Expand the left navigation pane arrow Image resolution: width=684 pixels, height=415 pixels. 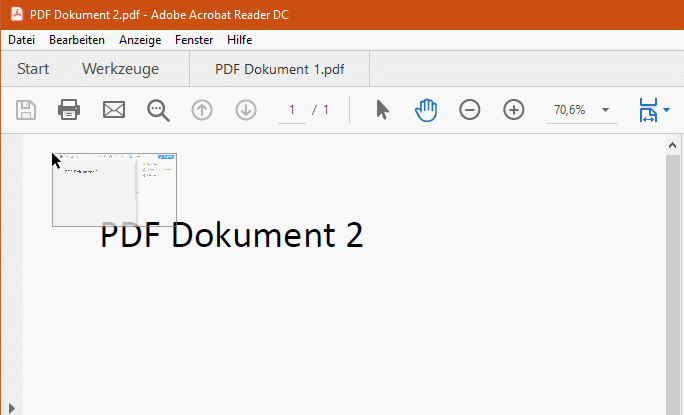pos(12,408)
